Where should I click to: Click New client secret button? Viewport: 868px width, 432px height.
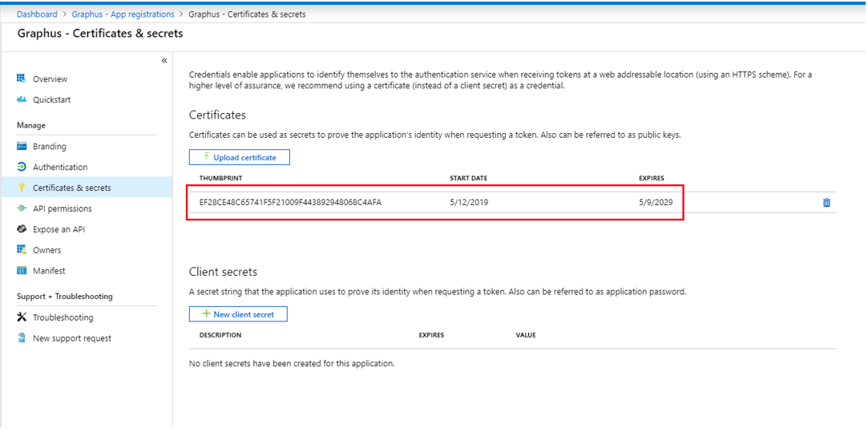click(x=238, y=314)
